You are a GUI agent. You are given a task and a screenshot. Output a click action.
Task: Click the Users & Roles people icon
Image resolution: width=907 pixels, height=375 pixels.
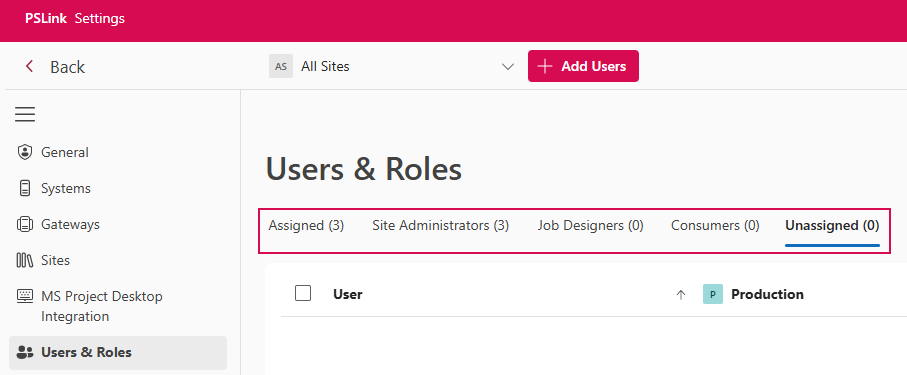pos(25,352)
